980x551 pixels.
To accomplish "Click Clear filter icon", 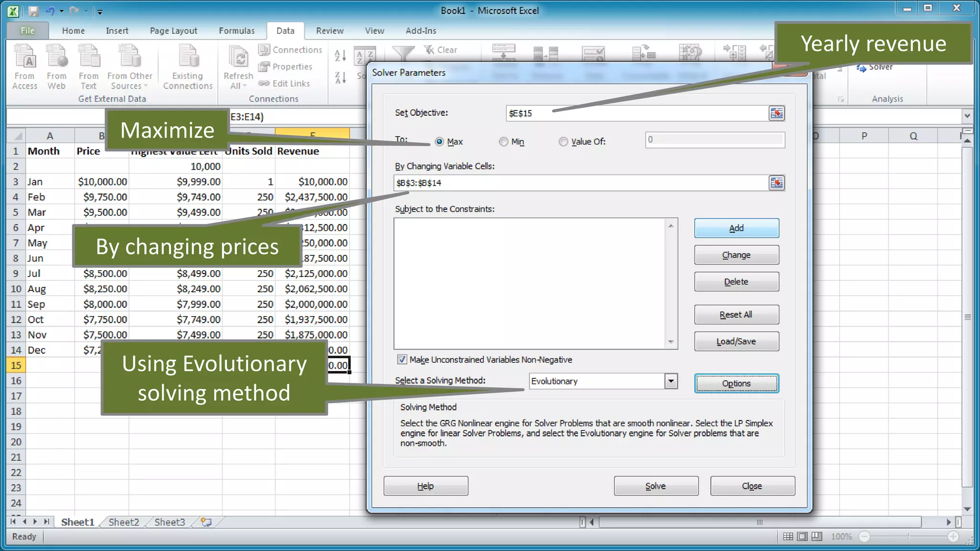I will (x=429, y=50).
